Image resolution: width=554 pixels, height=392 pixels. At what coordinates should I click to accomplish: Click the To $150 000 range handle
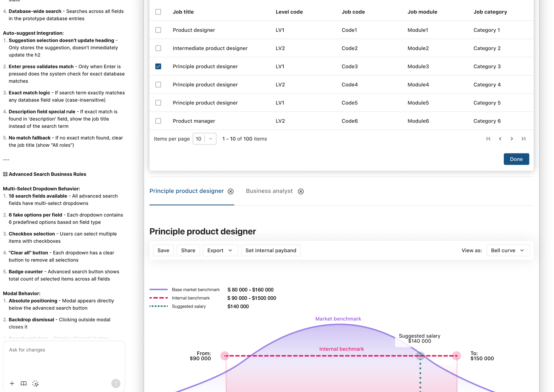(x=457, y=356)
